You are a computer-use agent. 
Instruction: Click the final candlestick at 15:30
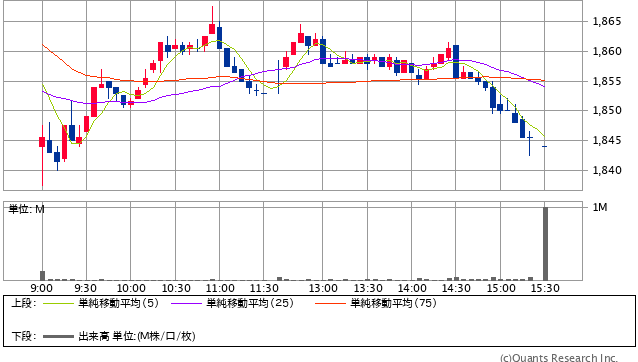pos(544,146)
